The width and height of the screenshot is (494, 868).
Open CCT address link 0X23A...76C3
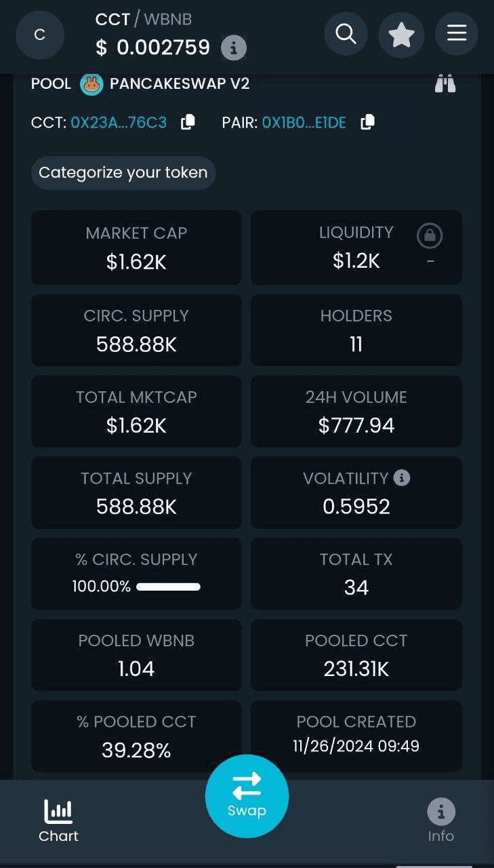[119, 123]
